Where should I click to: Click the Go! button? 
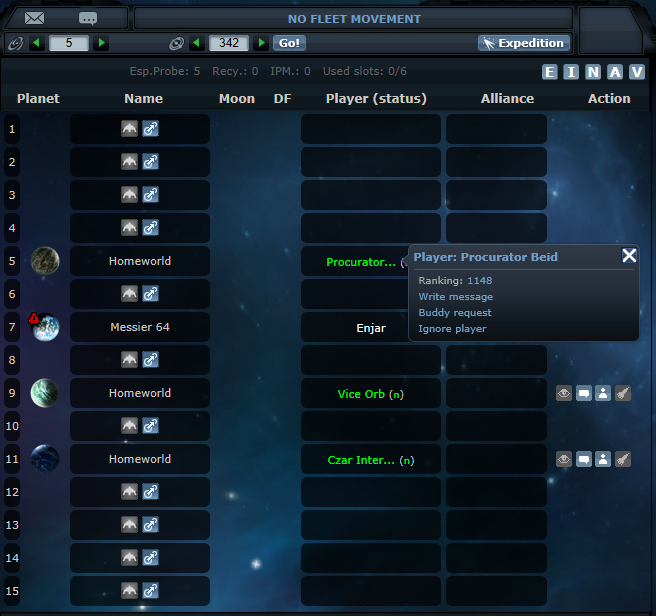coord(289,43)
